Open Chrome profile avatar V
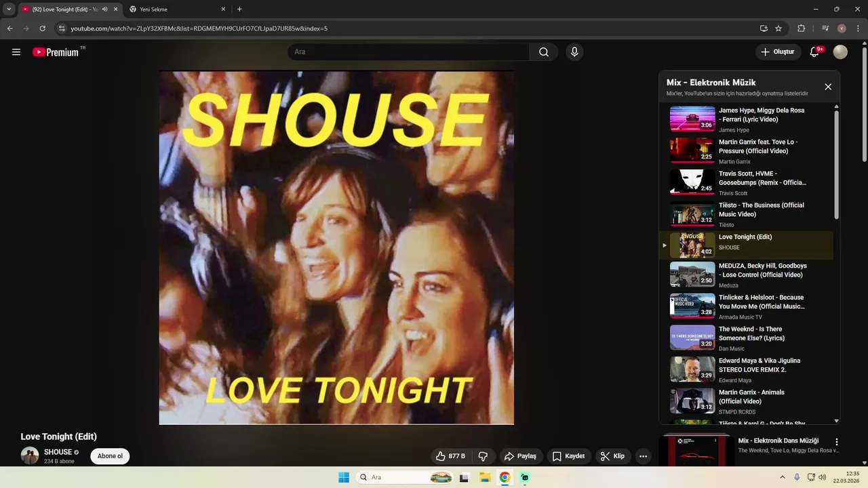868x488 pixels. coord(842,28)
